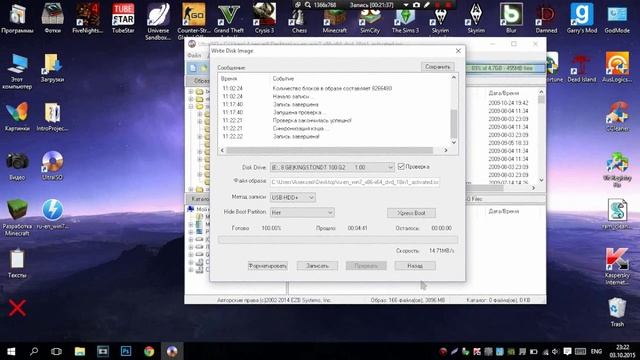Open the Картинки desktop icon
The image size is (640, 360).
[17, 117]
